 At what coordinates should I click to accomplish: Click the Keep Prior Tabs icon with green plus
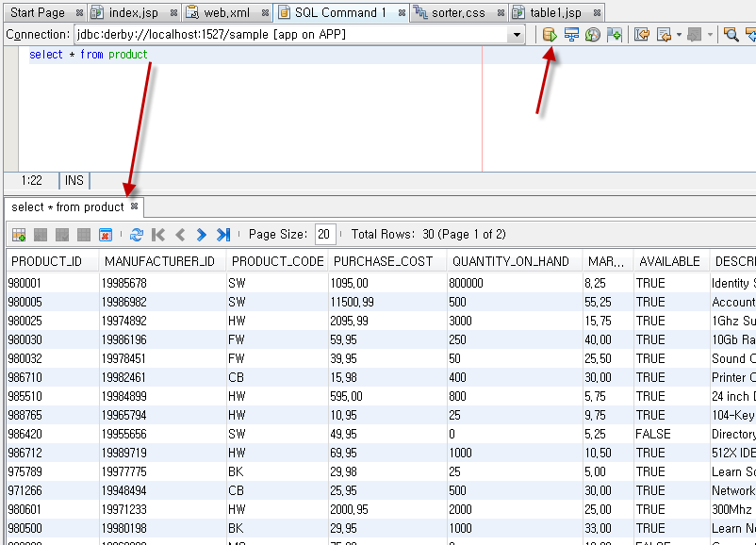[615, 35]
